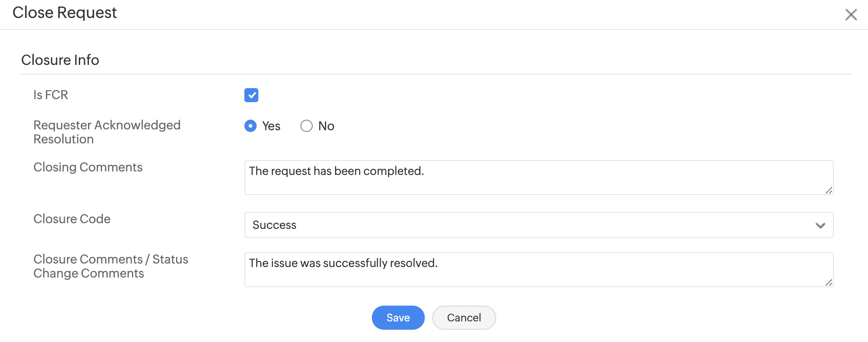This screenshot has width=868, height=342.
Task: Focus the Status Change Comments text area
Action: pyautogui.click(x=538, y=270)
